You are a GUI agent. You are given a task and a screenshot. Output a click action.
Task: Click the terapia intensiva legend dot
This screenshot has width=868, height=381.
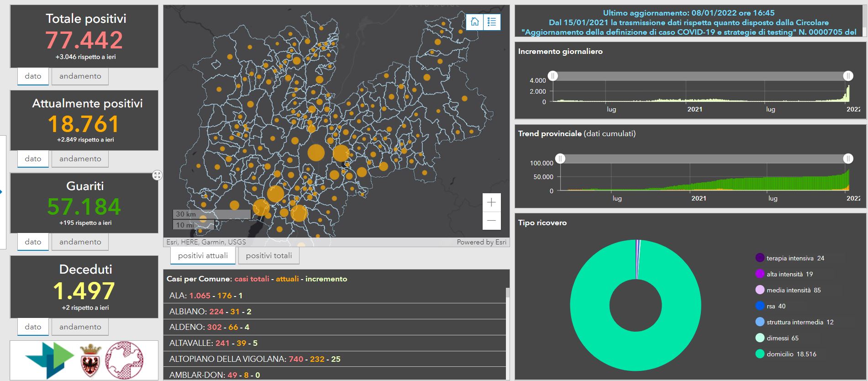point(760,258)
